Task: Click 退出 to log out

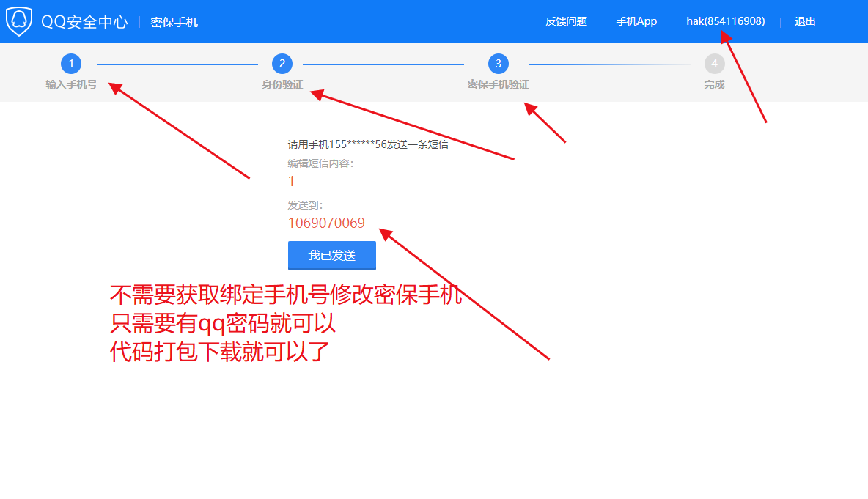Action: (805, 21)
